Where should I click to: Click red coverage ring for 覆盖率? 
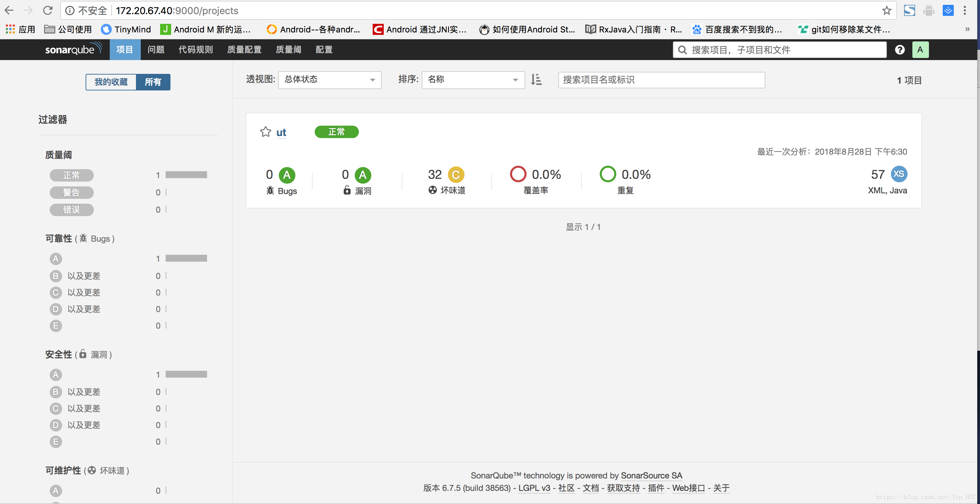(x=518, y=174)
